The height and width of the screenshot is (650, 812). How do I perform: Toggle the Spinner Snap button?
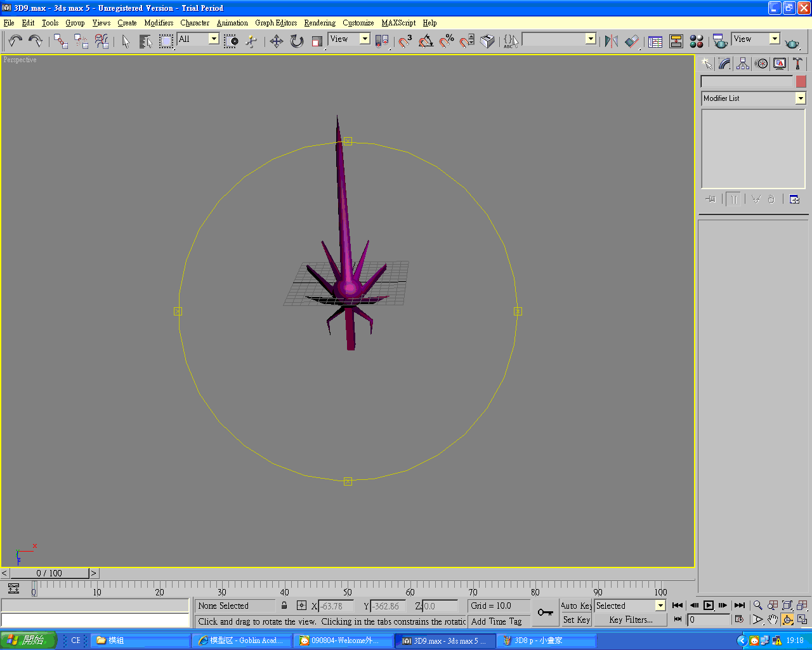pos(467,41)
